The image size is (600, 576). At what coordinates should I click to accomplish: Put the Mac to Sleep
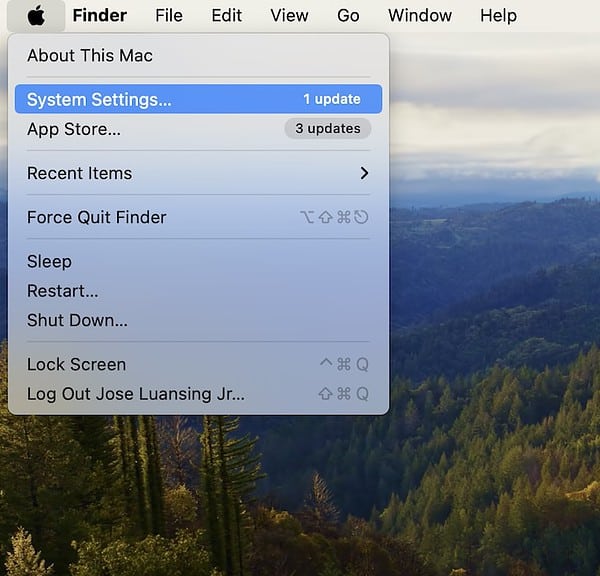49,261
